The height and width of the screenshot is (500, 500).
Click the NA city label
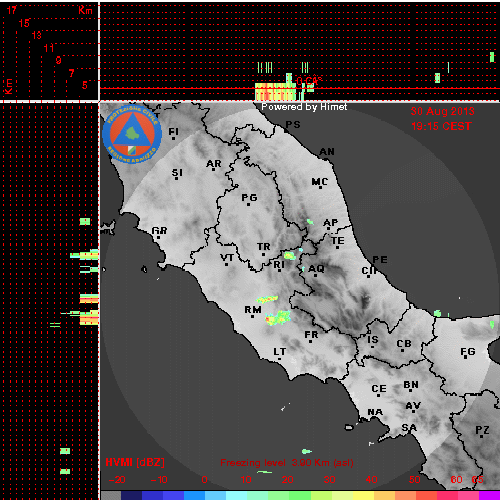375,412
